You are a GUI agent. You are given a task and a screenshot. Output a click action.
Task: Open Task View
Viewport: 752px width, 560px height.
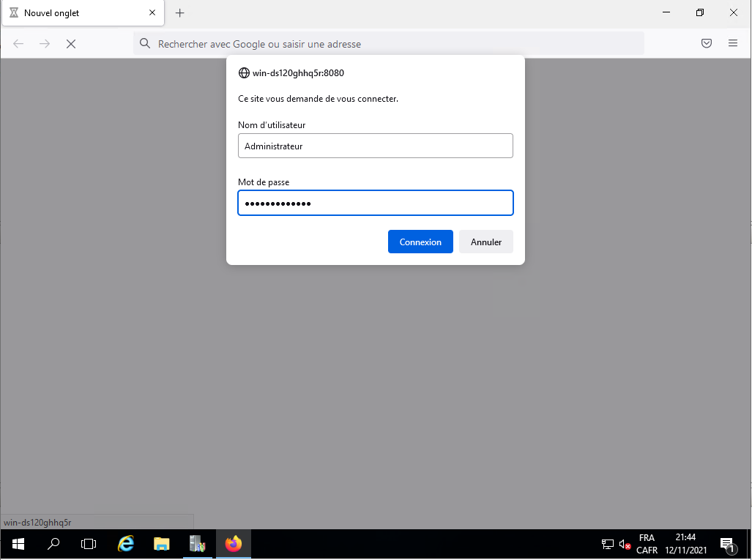pos(89,544)
